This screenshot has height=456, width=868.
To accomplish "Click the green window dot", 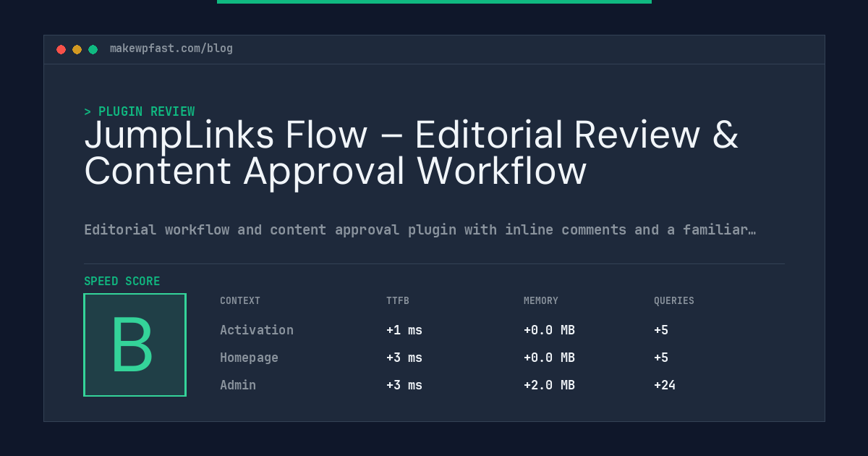I will click(93, 49).
